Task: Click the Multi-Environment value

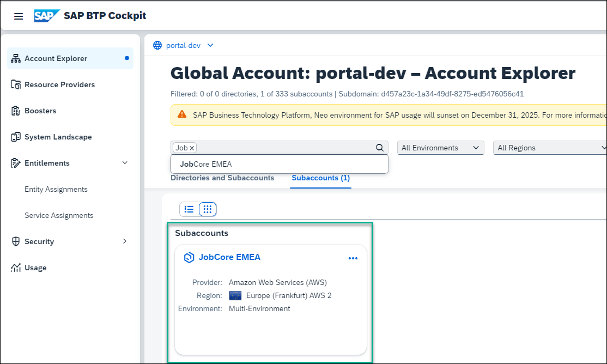Action: pyautogui.click(x=259, y=308)
